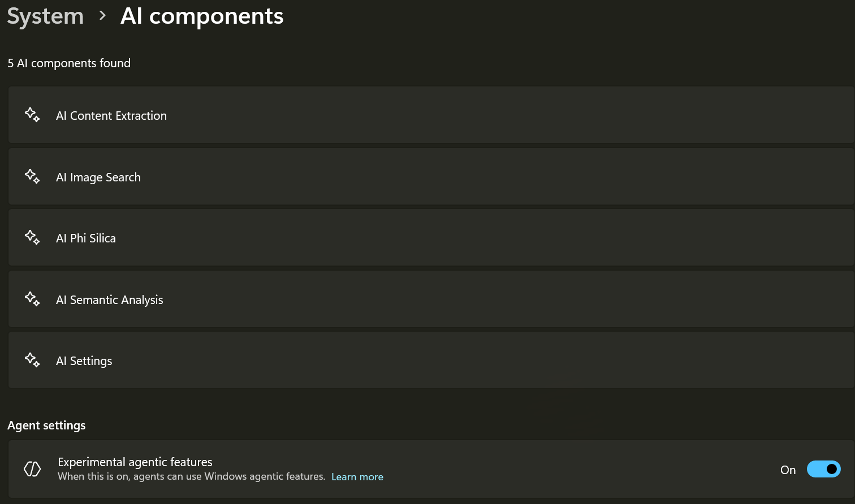Image resolution: width=855 pixels, height=504 pixels.
Task: Click the Agent settings section heading
Action: (x=46, y=425)
